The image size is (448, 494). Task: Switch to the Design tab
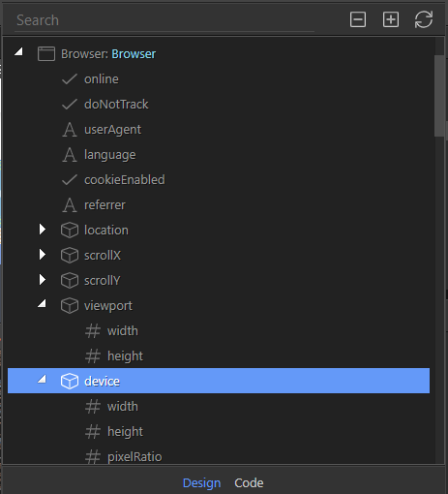[x=201, y=483]
